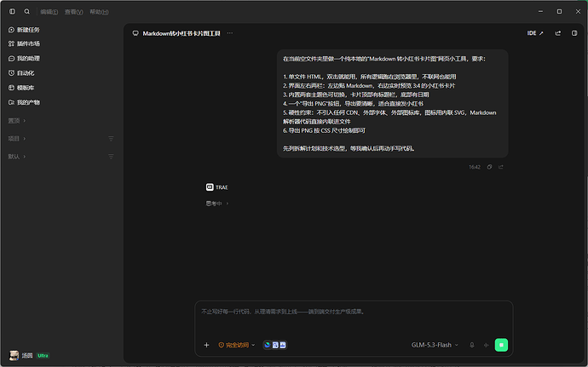
Task: Click the 我的产物 folder icon
Action: (x=11, y=102)
